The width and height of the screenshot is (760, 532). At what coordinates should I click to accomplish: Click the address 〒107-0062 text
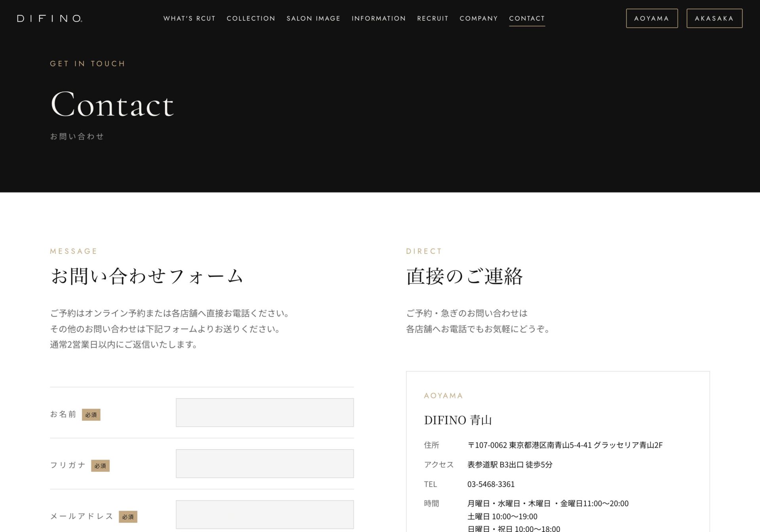(565, 445)
